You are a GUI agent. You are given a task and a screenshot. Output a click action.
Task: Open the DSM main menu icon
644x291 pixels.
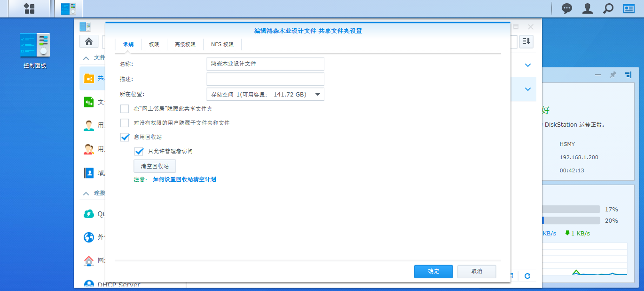(29, 8)
